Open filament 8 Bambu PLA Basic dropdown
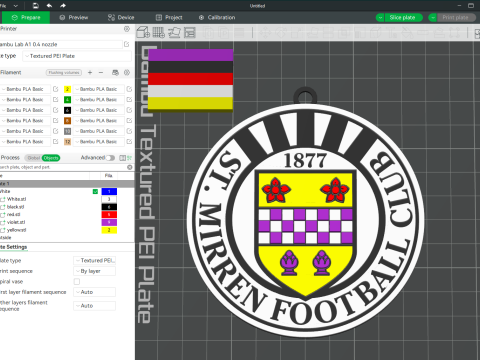Viewport: 480px width, 360px height. (98, 121)
